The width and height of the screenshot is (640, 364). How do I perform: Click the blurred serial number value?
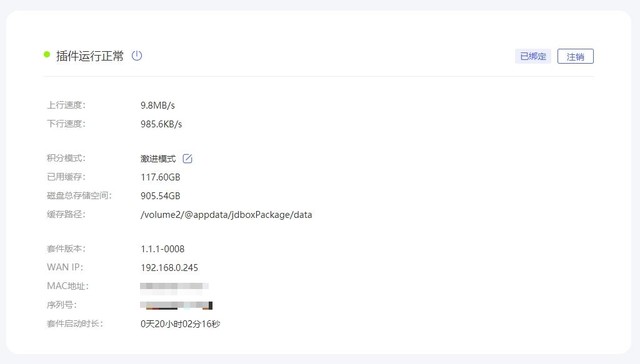click(176, 305)
